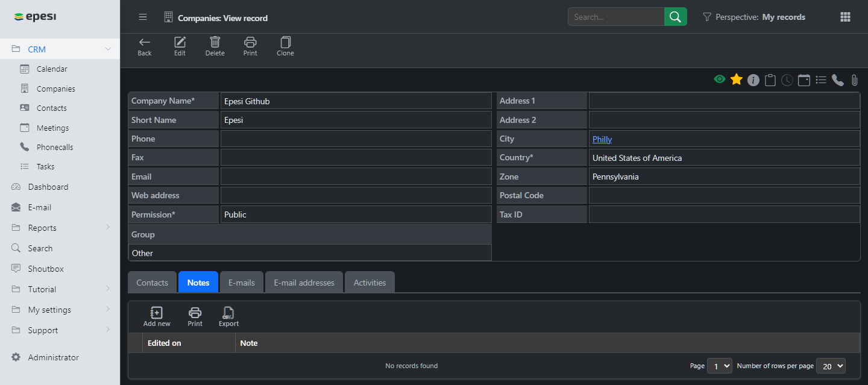This screenshot has height=385, width=868.
Task: Click the Short Name value Epesi
Action: pos(234,120)
